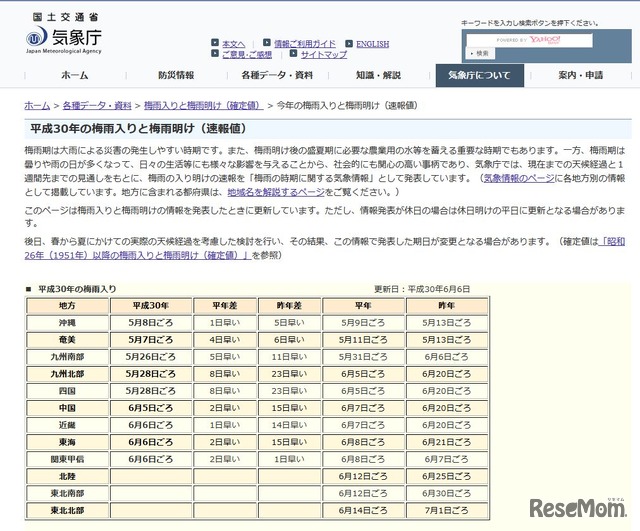The width and height of the screenshot is (640, 531).
Task: Select the 気象庁について navigation tab
Action: click(x=480, y=75)
